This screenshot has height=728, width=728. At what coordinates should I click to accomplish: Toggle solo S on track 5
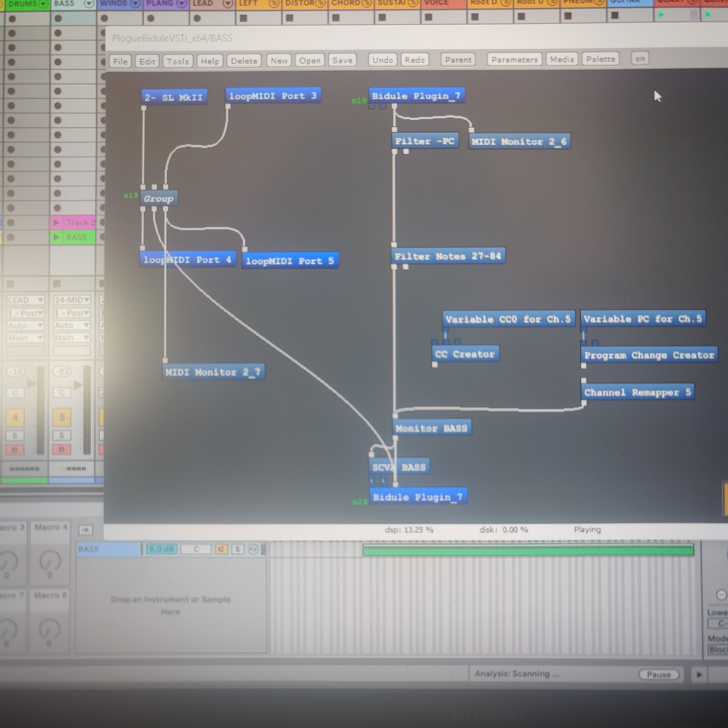tap(62, 436)
